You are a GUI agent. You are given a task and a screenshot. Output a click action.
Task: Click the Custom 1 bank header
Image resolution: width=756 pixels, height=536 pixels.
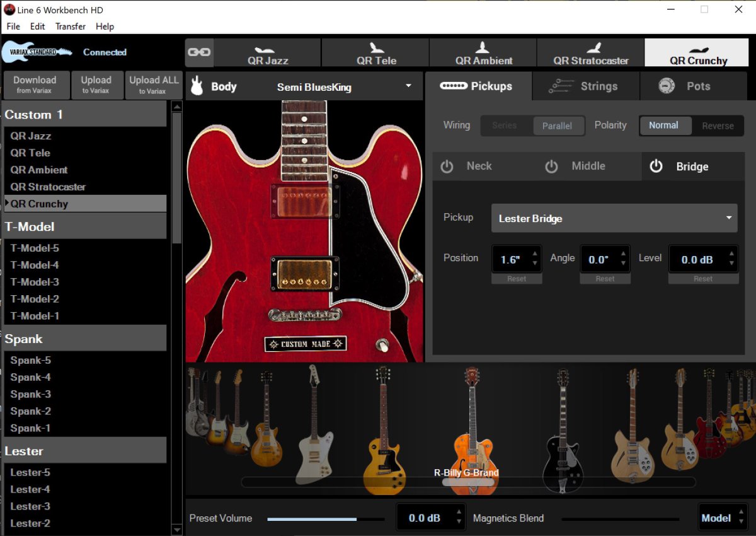[x=85, y=114]
